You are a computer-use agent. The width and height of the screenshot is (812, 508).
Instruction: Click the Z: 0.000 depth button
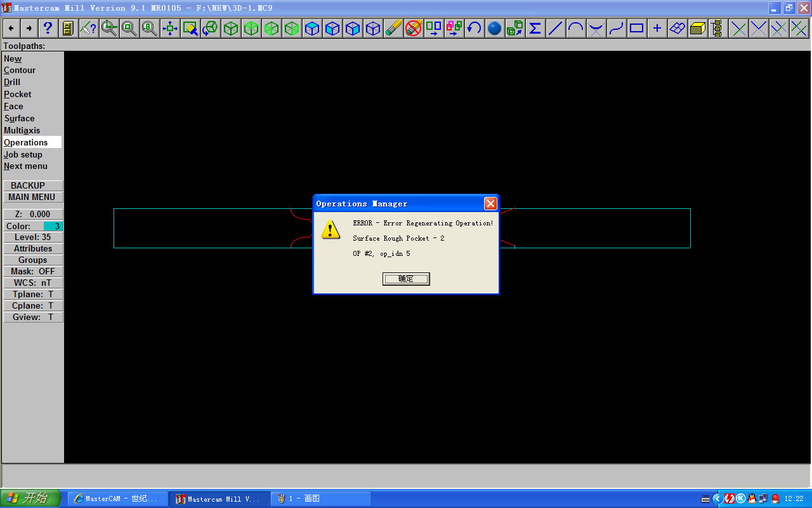coord(33,214)
